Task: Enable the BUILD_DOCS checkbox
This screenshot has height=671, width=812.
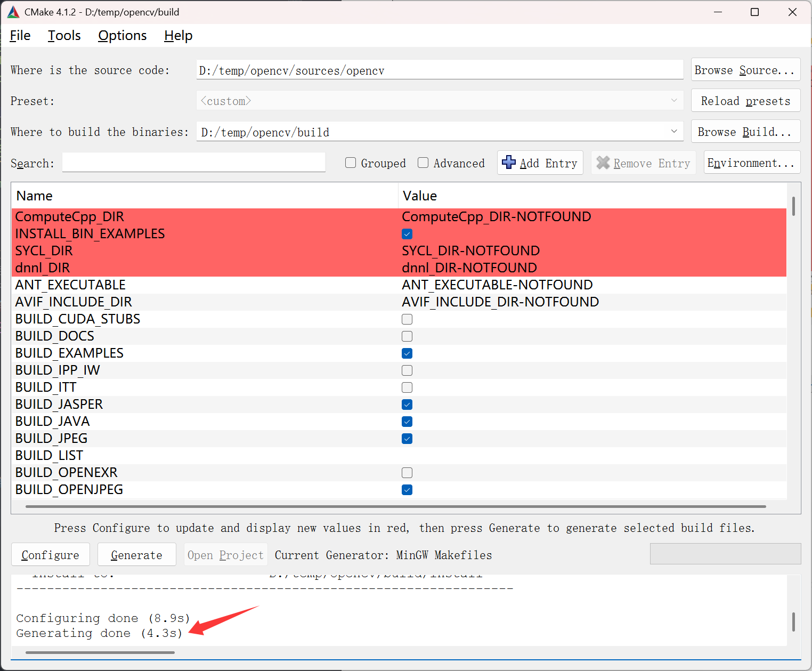Action: coord(407,336)
